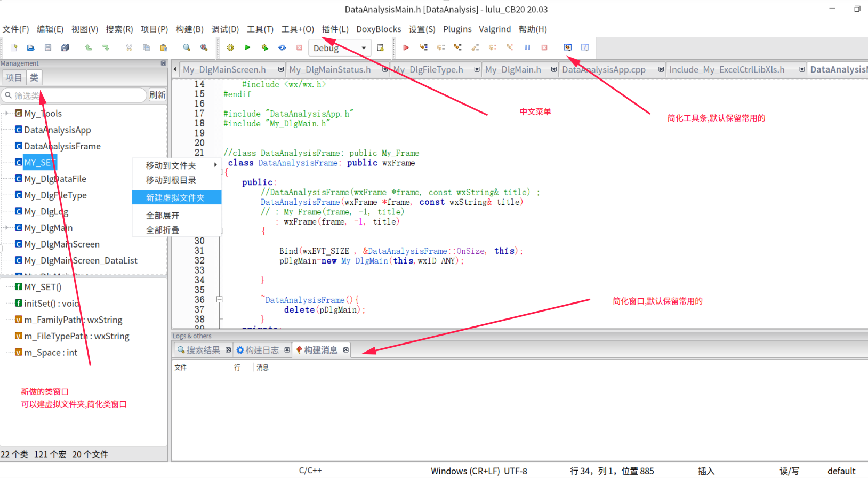
Task: Create a new file from the toolbar
Action: [x=14, y=47]
